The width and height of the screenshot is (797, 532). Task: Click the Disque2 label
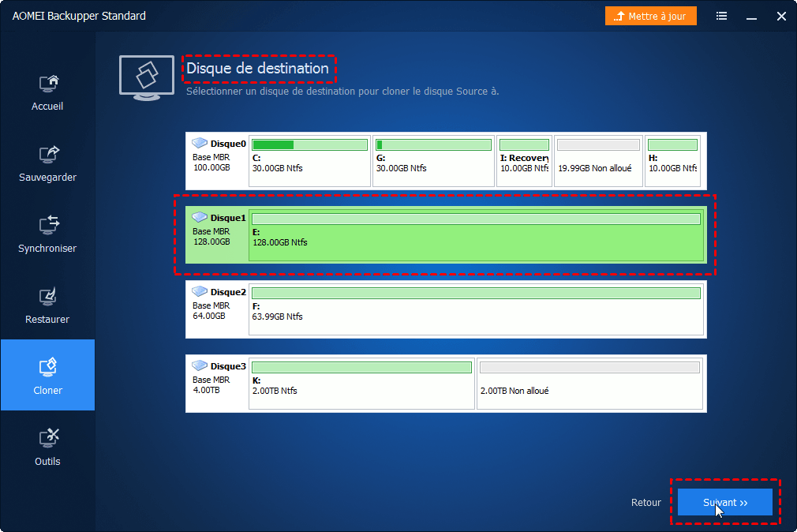point(228,293)
